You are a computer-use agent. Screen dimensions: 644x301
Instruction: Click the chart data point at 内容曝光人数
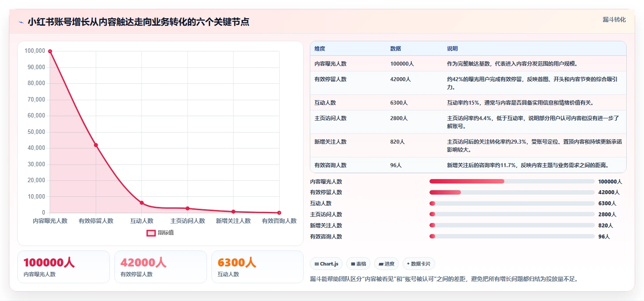tap(50, 51)
